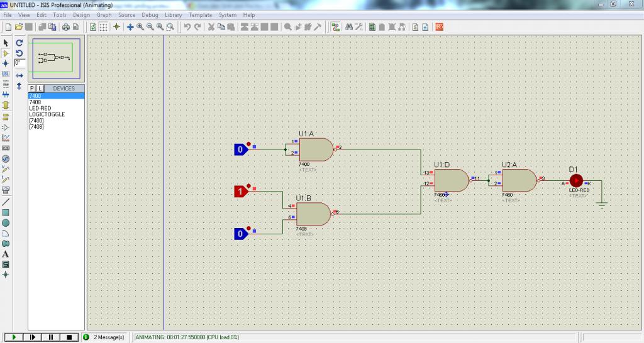The height and width of the screenshot is (343, 644).
Task: Open the Debug menu
Action: click(150, 14)
